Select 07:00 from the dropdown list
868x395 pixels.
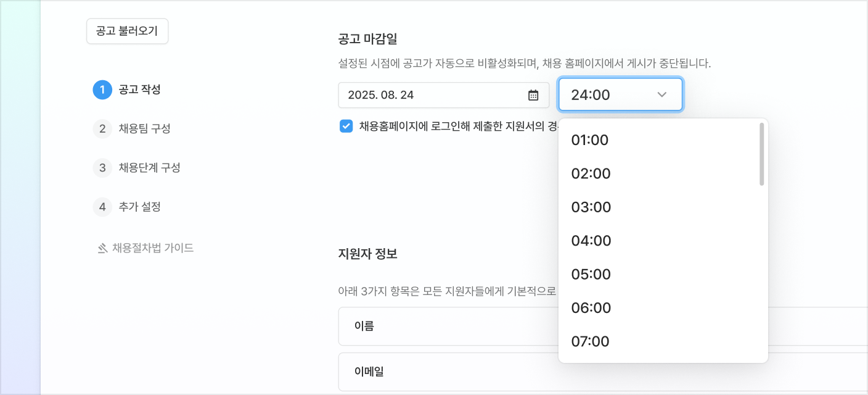(x=590, y=341)
